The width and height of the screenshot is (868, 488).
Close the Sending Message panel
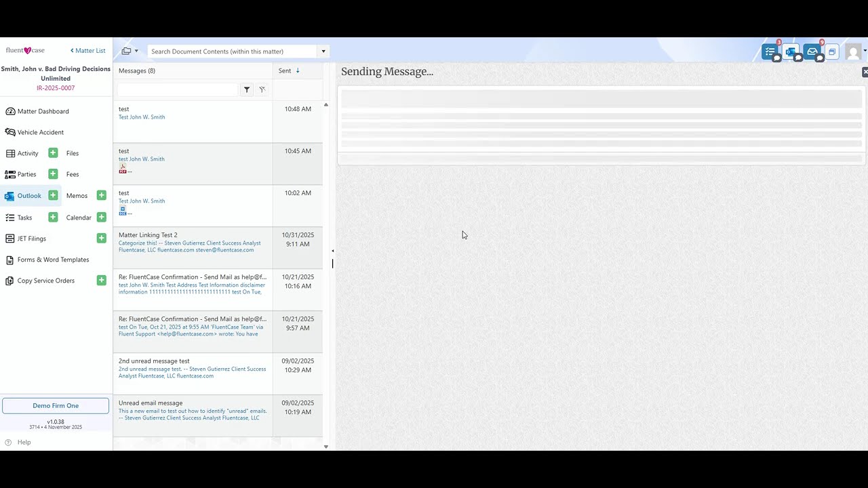coord(865,72)
